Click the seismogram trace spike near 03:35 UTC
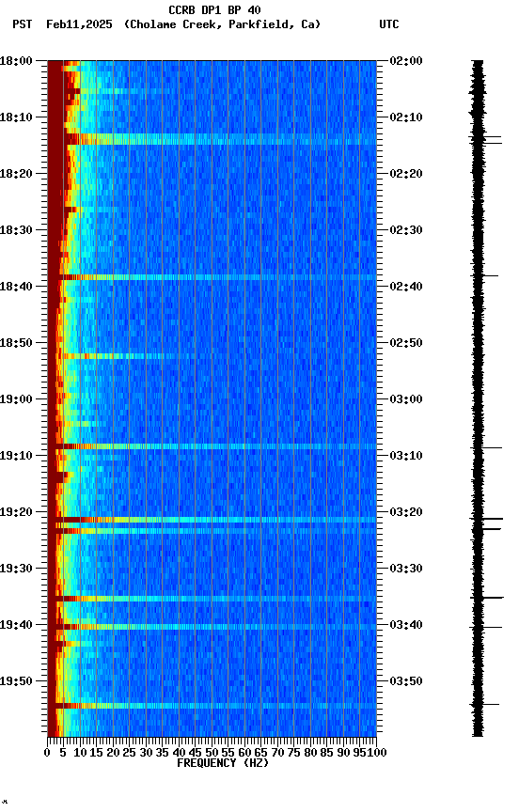This screenshot has width=519, height=812. pyautogui.click(x=486, y=598)
